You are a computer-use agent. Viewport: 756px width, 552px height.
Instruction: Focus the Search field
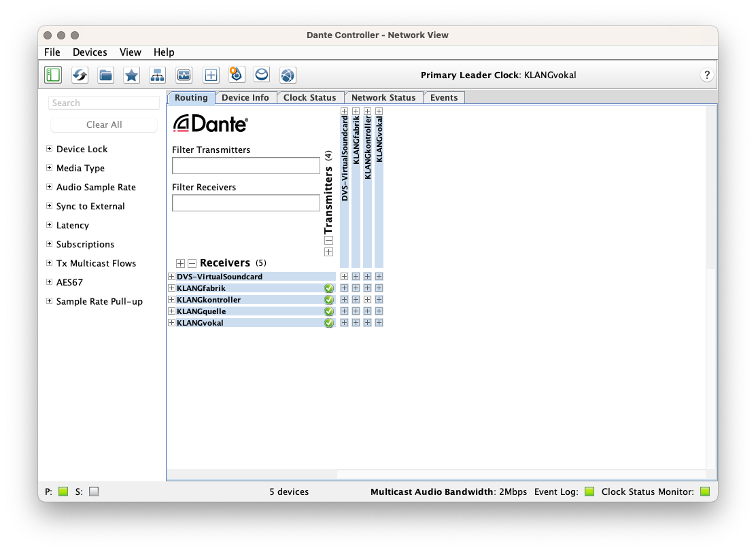(104, 103)
